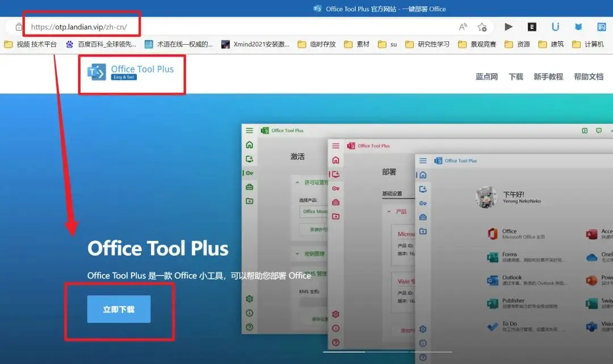Viewport: 613px width, 364px height.
Task: Open the Office app tile in blue window
Action: 516,234
